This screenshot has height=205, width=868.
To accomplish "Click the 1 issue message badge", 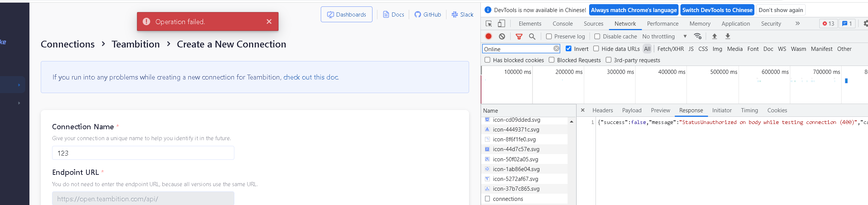I will point(847,24).
